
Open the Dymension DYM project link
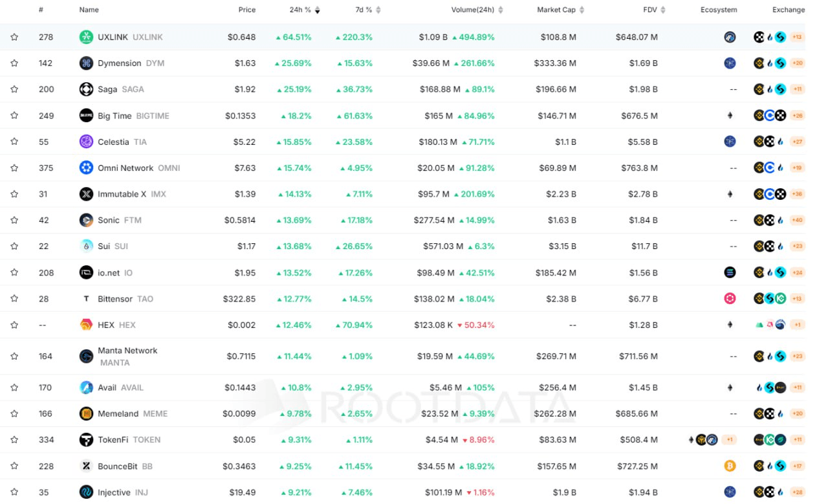131,63
